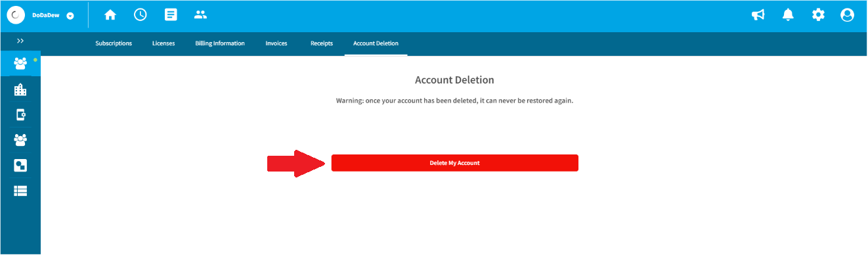Switch to the Subscriptions tab
The width and height of the screenshot is (868, 255).
[x=114, y=43]
